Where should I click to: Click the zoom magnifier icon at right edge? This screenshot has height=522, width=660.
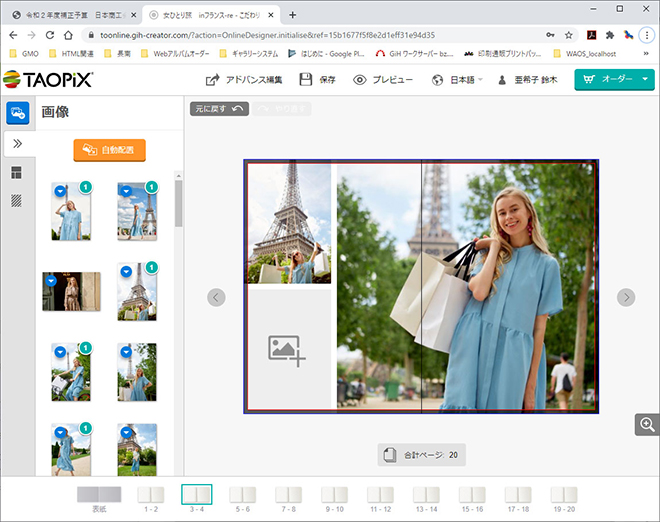pyautogui.click(x=647, y=424)
